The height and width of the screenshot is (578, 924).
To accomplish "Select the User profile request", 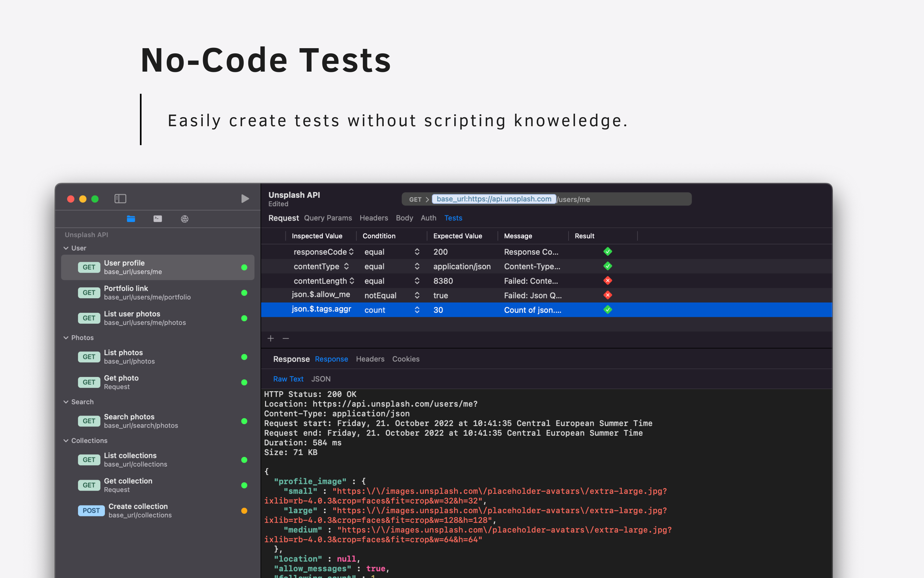I will (158, 267).
